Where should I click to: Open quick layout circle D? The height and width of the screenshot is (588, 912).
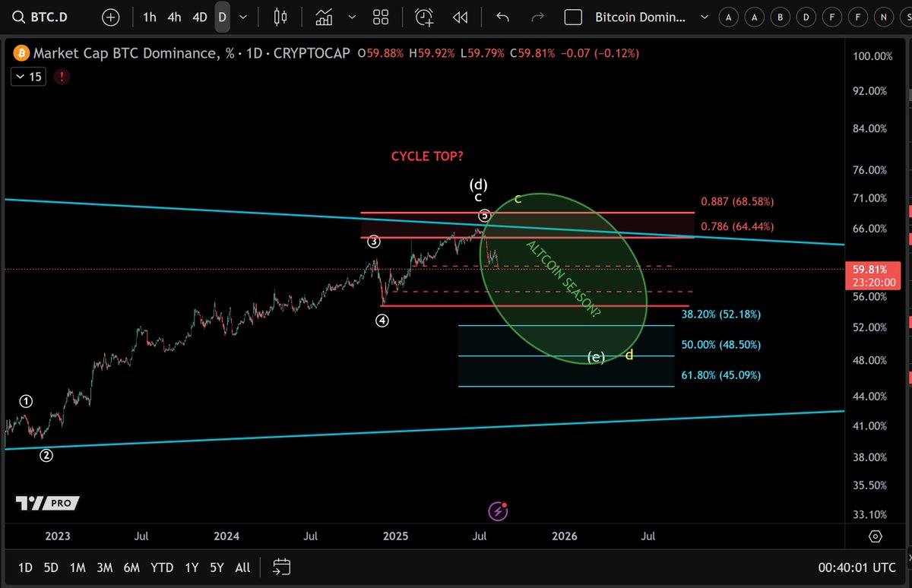pyautogui.click(x=806, y=17)
